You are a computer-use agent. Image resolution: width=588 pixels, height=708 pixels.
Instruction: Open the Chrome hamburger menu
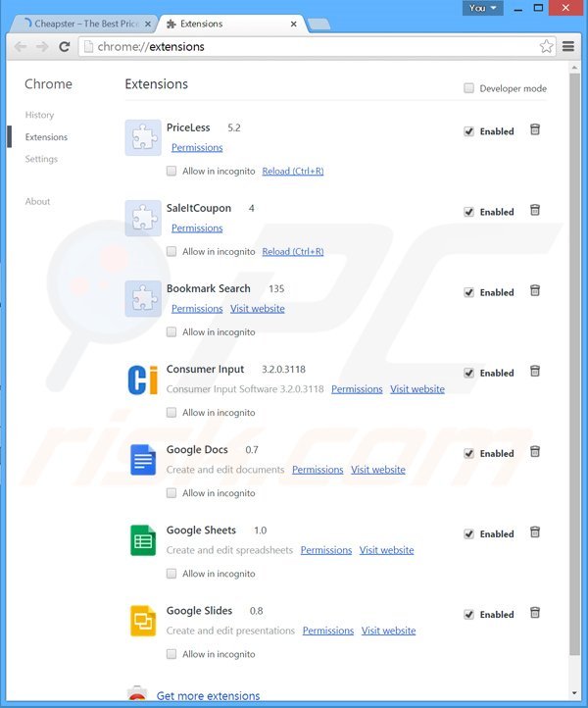pos(568,46)
